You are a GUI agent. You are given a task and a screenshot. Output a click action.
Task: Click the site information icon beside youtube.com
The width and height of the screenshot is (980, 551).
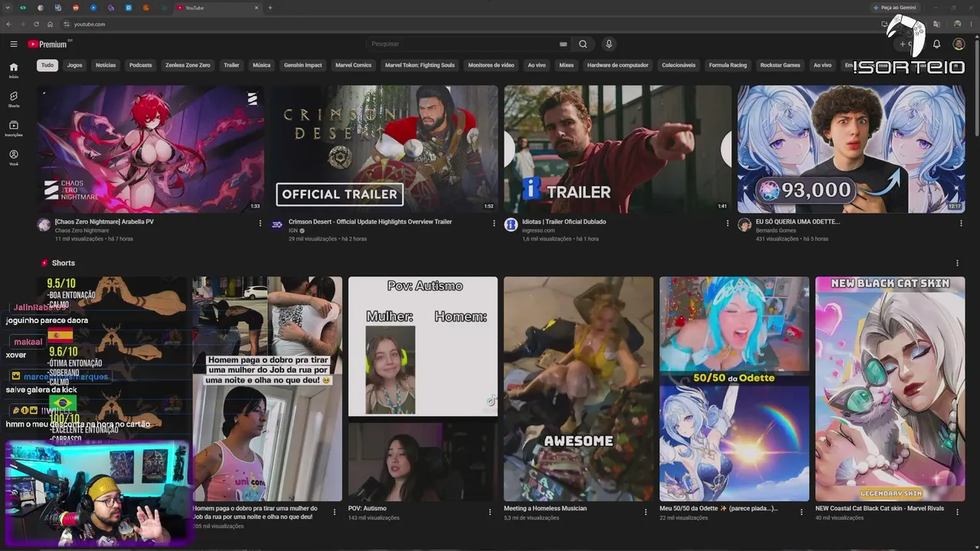(x=67, y=24)
